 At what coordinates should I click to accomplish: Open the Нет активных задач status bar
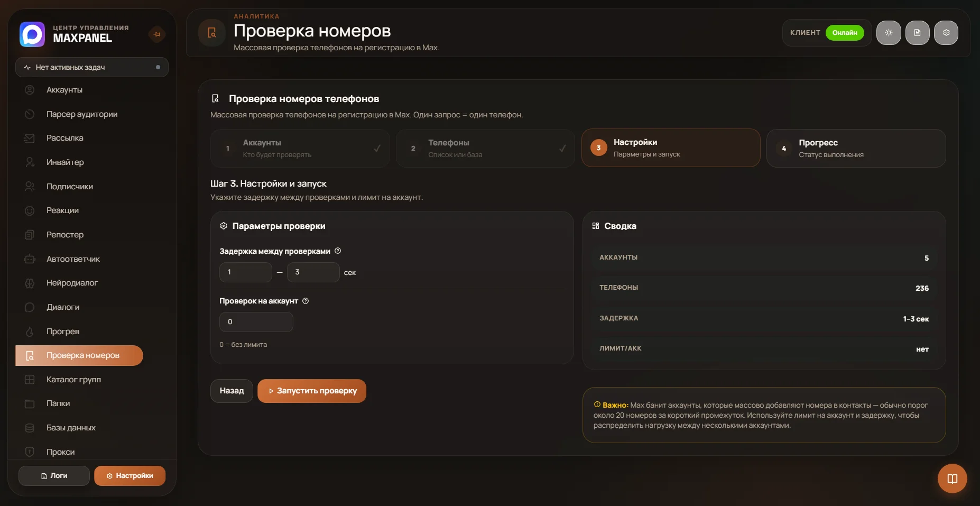92,67
